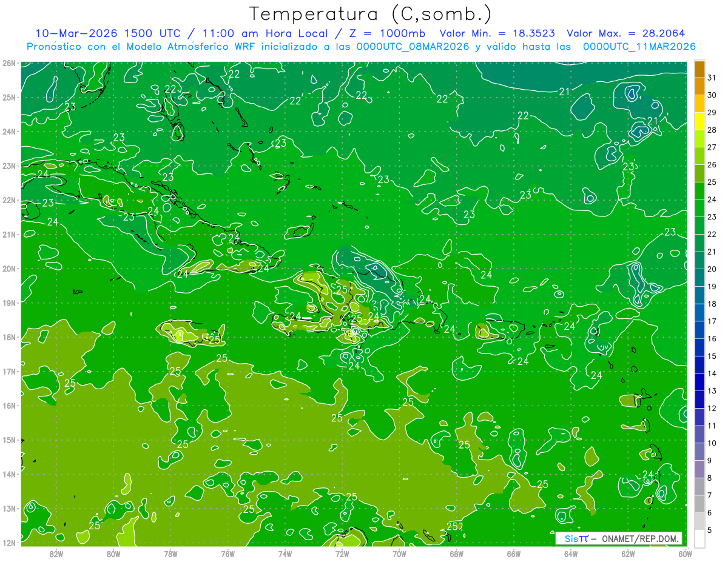Select the "Valor Max. = 28.2064" value
This screenshot has width=728, height=562.
pyautogui.click(x=626, y=33)
